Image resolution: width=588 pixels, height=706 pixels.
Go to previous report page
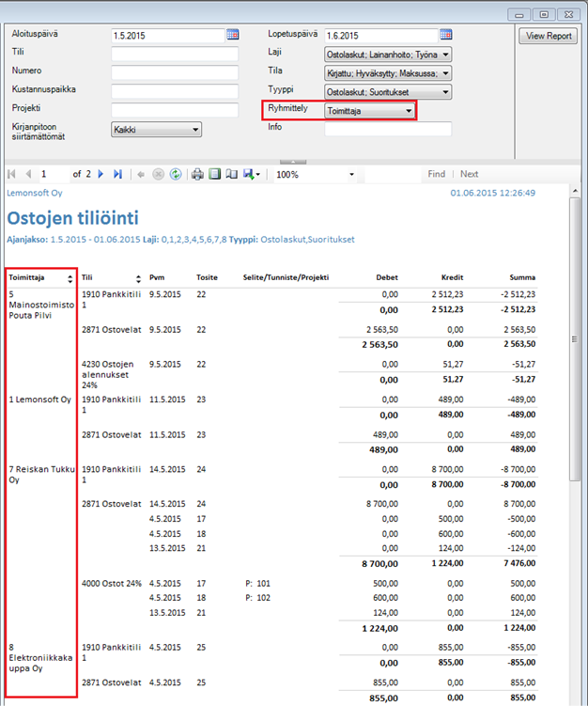28,174
